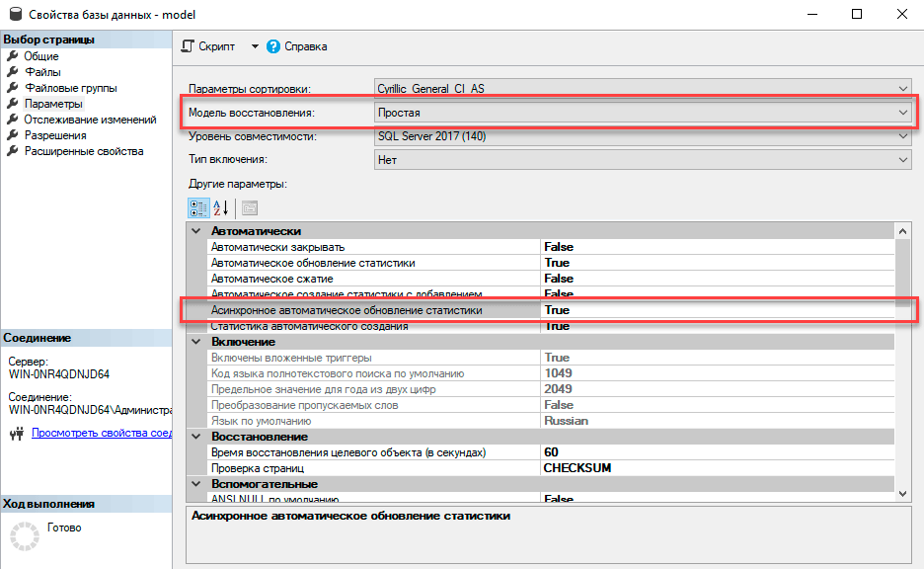Select the Общие page
This screenshot has height=569, width=924.
point(41,56)
